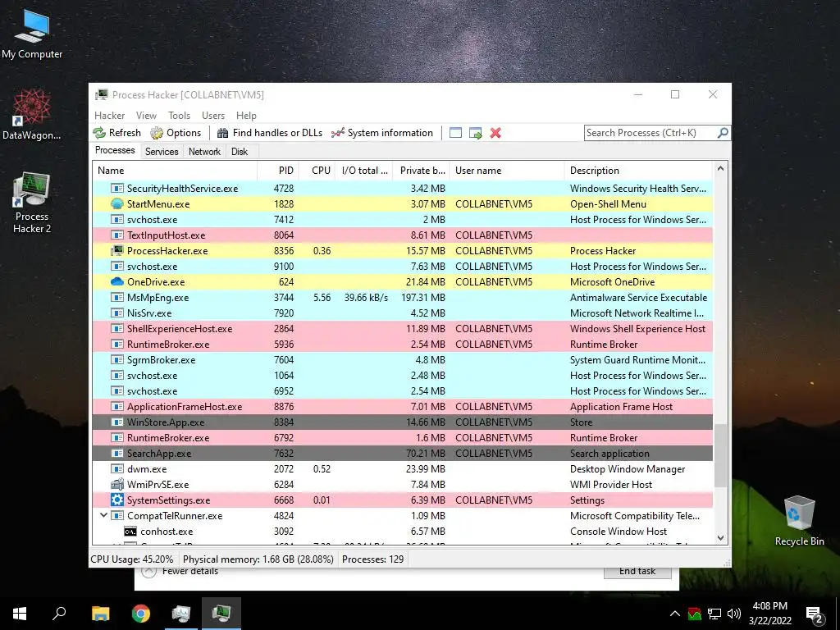Open the Hacker menu
The height and width of the screenshot is (630, 840).
pyautogui.click(x=109, y=115)
